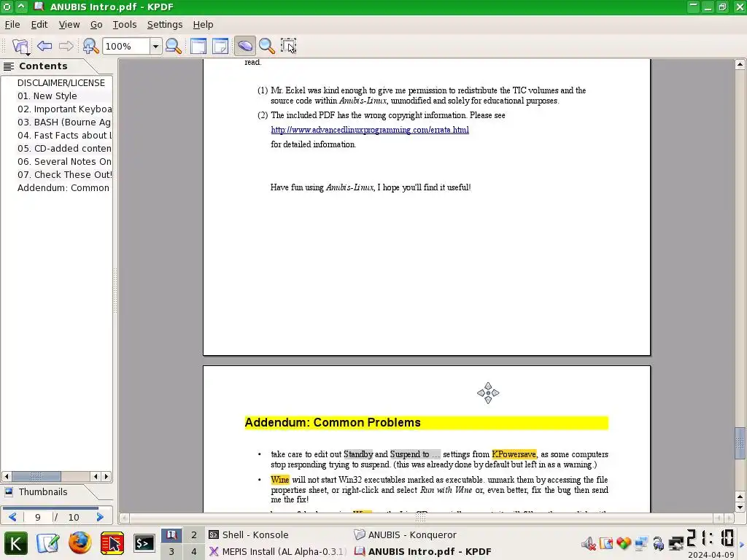Go back with the blue left arrow

44,46
